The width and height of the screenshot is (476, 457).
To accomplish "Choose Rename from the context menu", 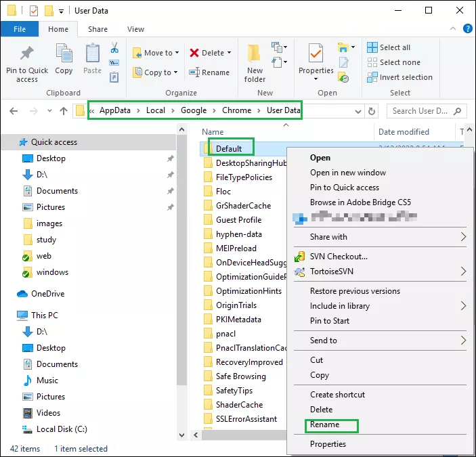I will tap(324, 425).
